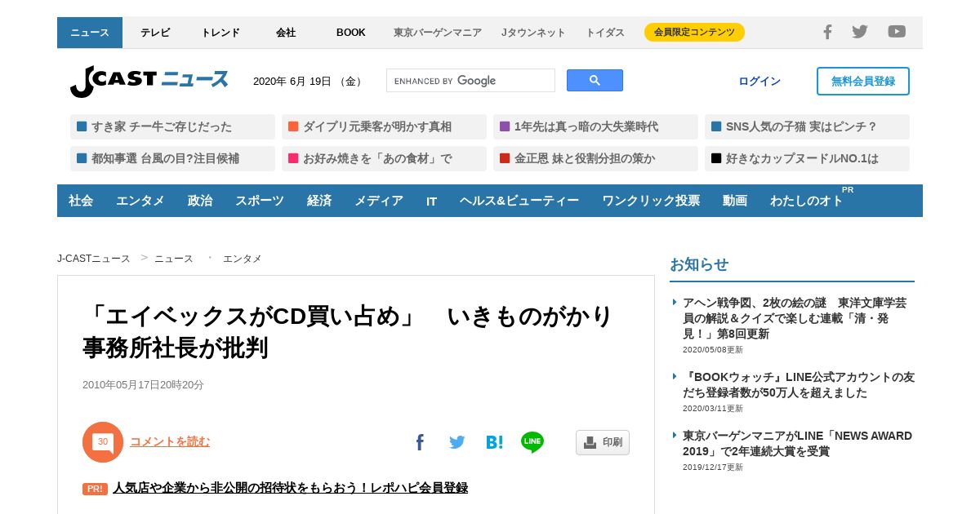Open the ワンクリック投票 menu item
The image size is (980, 514).
(x=651, y=201)
